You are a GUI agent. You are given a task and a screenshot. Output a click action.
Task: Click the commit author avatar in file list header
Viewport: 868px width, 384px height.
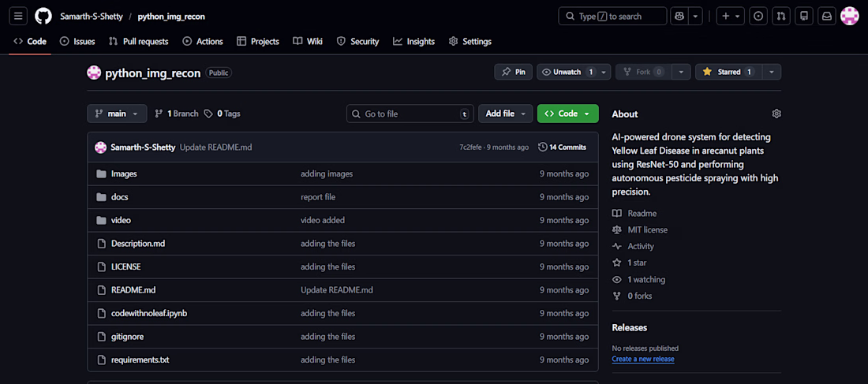(x=100, y=147)
